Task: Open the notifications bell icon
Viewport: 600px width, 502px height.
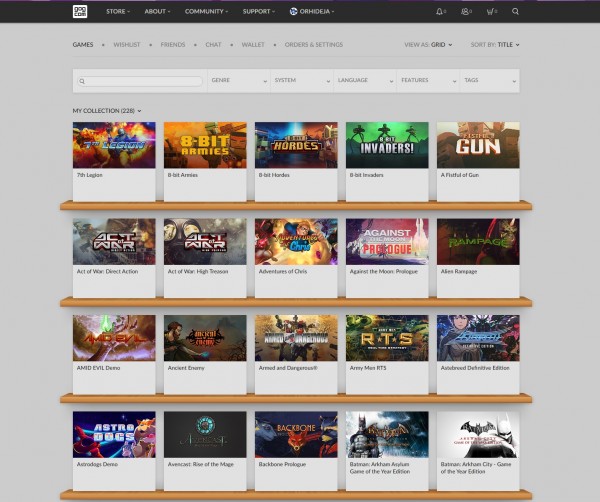Action: click(439, 11)
